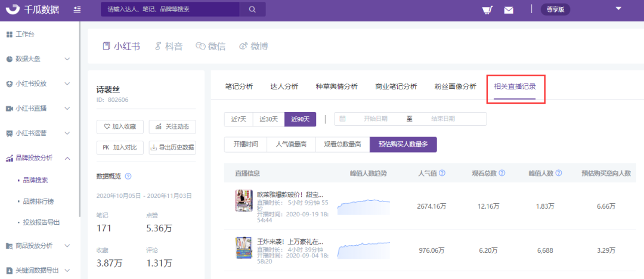Click the 人气值 column help icon
The width and height of the screenshot is (644, 279).
coord(442,173)
